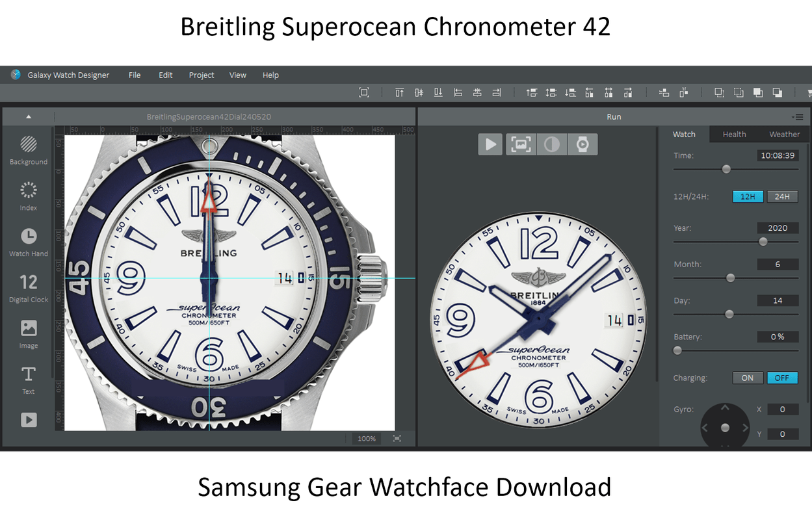
Task: Collapse the left component sidebar
Action: tap(27, 116)
